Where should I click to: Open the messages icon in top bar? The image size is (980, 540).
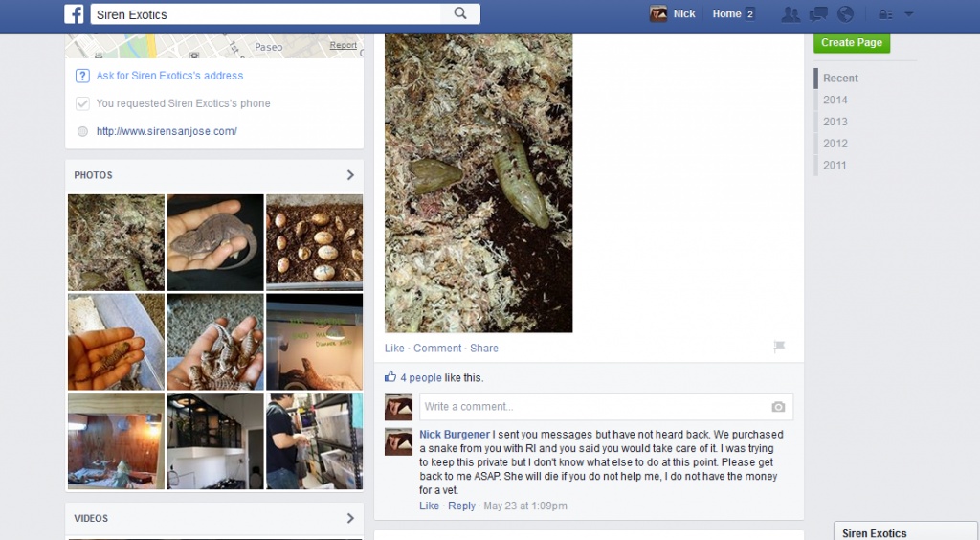[x=818, y=13]
